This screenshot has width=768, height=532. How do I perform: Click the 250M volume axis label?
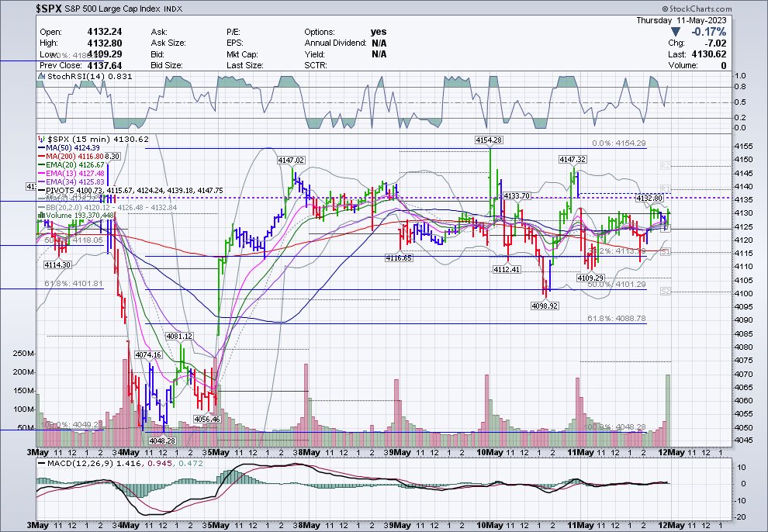[23, 354]
